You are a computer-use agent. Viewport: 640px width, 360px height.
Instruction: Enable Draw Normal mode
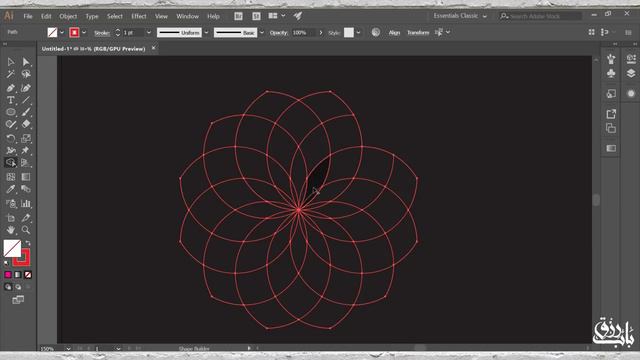click(x=8, y=287)
